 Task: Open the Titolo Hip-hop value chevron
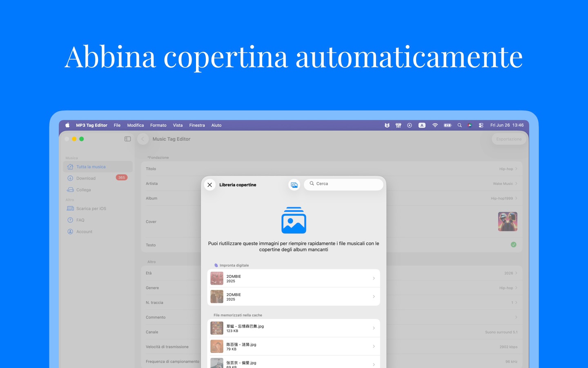516,169
